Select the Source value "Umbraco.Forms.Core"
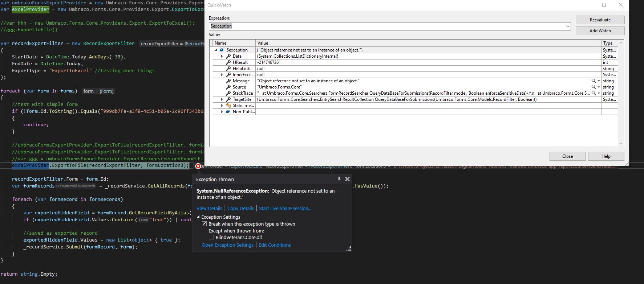644x284 pixels. click(x=279, y=87)
